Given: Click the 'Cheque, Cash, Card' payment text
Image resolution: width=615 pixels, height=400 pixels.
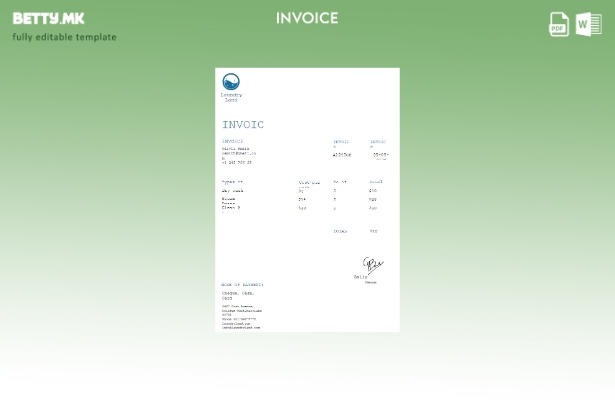Looking at the screenshot, I should point(237,295).
